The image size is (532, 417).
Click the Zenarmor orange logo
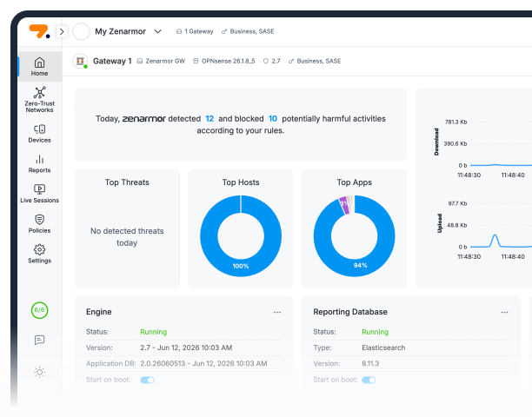pos(38,31)
